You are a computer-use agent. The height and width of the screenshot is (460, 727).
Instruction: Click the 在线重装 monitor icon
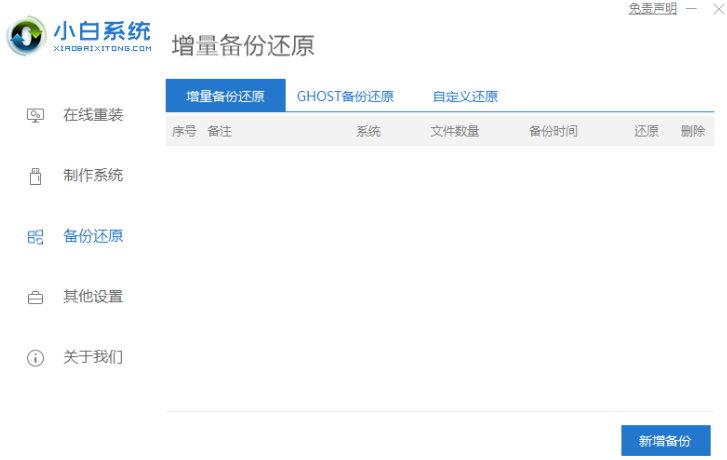point(35,115)
